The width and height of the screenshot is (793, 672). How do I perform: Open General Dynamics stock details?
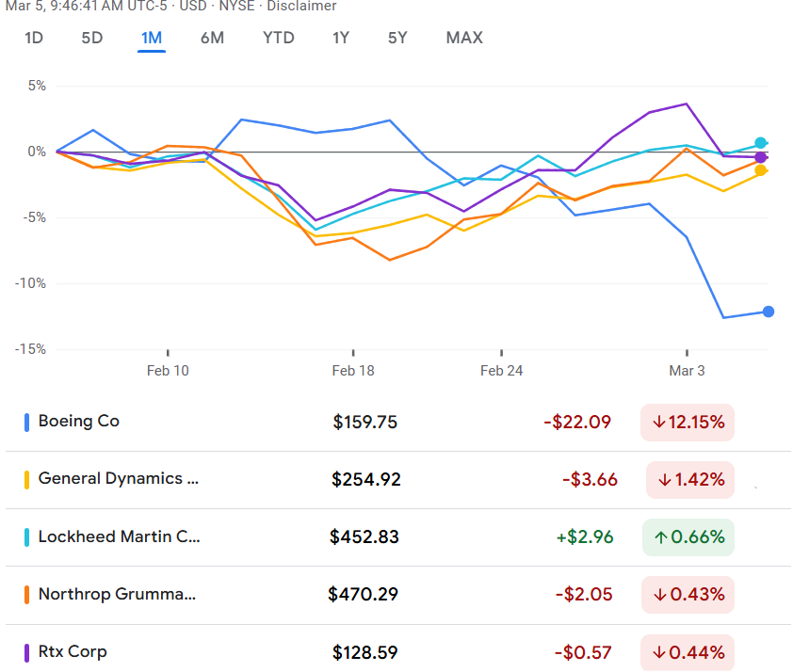tap(119, 479)
